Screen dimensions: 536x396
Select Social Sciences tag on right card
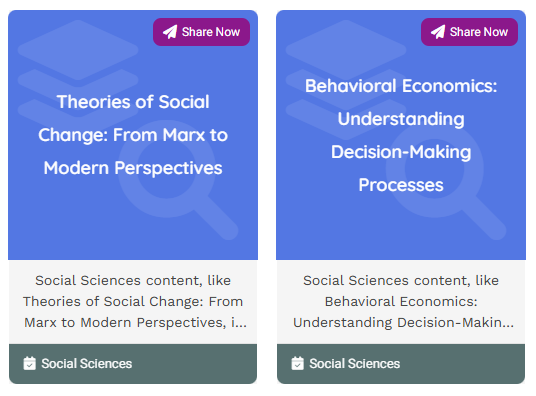354,364
